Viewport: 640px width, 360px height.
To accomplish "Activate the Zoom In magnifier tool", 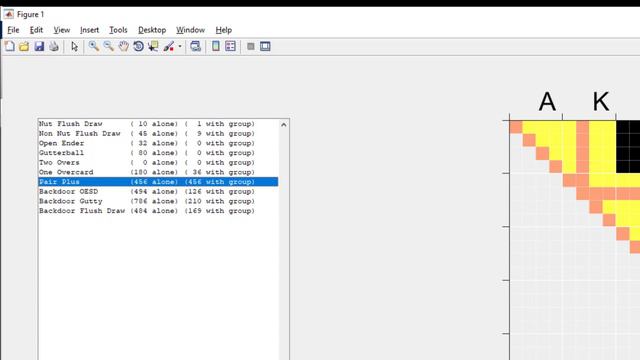I will pos(94,47).
